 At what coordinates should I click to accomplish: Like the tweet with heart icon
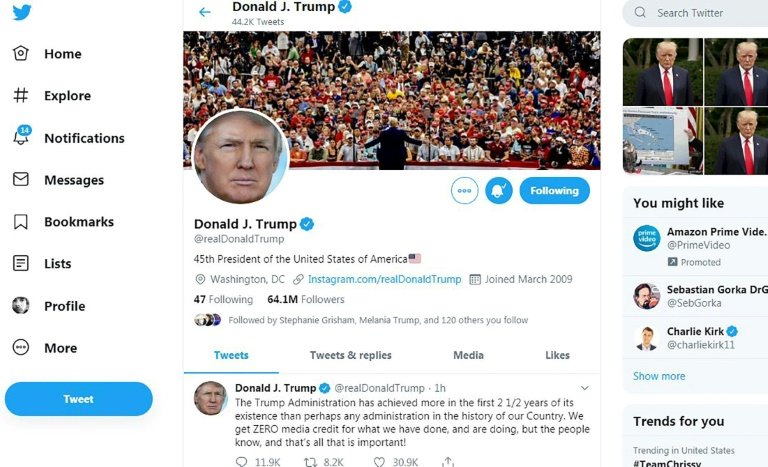(x=379, y=462)
